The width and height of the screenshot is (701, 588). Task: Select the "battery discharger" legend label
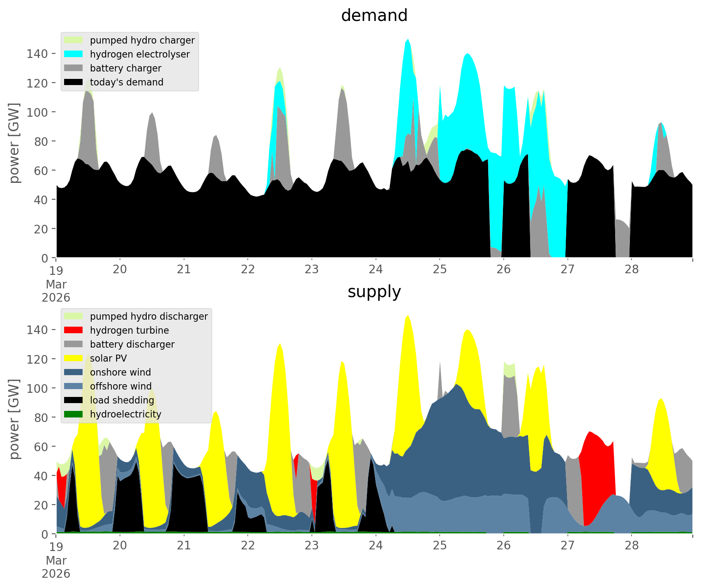[x=132, y=344]
